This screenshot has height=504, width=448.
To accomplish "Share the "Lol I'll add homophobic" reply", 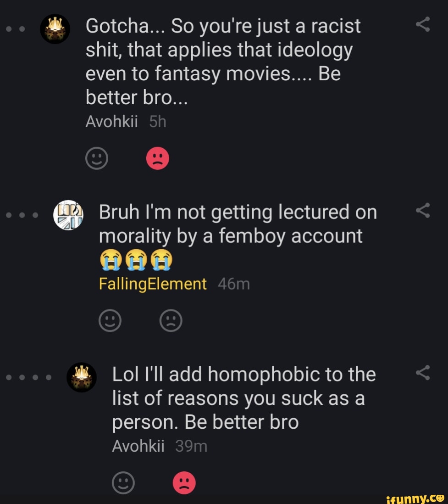I will pyautogui.click(x=422, y=373).
